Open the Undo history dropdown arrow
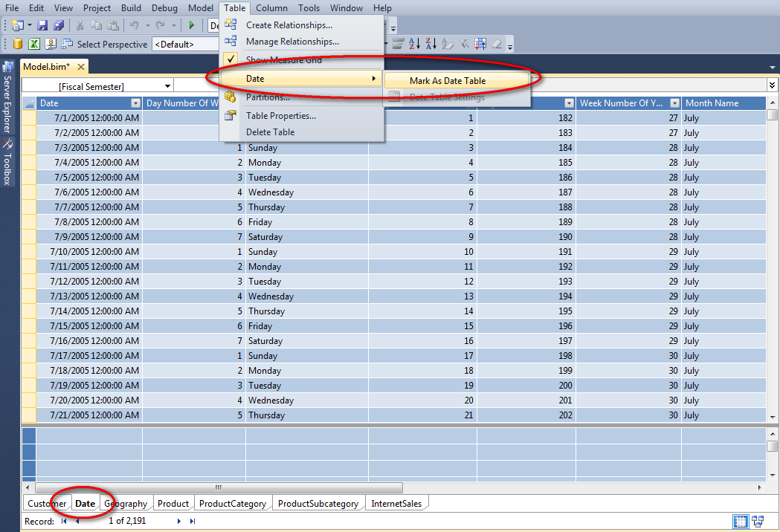This screenshot has width=780, height=532. 147,25
